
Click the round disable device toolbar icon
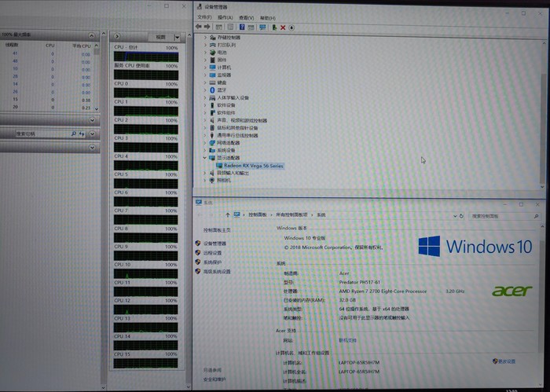(x=291, y=27)
